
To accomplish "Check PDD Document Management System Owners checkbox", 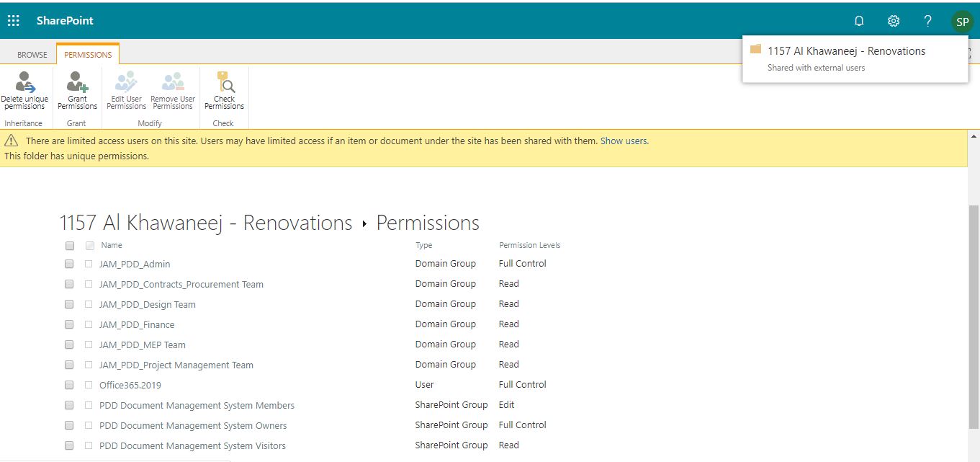I will point(69,425).
